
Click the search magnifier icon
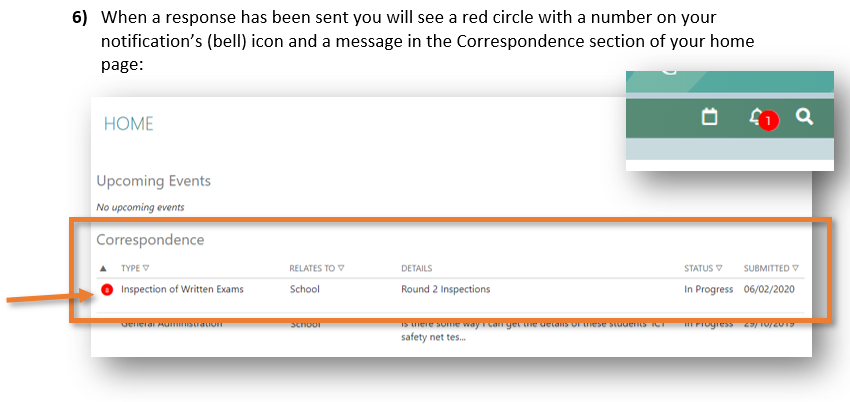coord(804,117)
